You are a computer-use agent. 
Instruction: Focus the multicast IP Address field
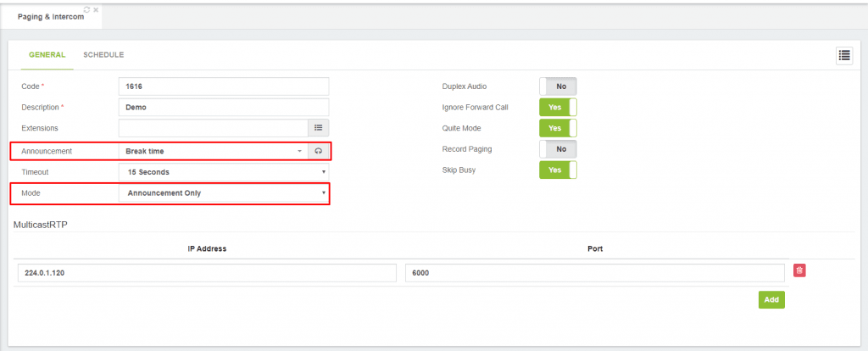click(x=207, y=273)
